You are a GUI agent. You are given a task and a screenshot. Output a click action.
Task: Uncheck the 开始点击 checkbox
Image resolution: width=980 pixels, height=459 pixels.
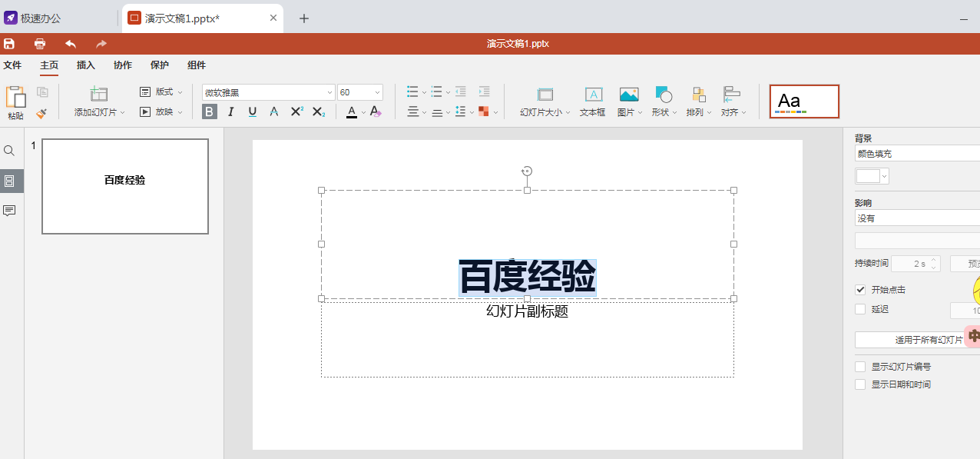[x=860, y=290]
